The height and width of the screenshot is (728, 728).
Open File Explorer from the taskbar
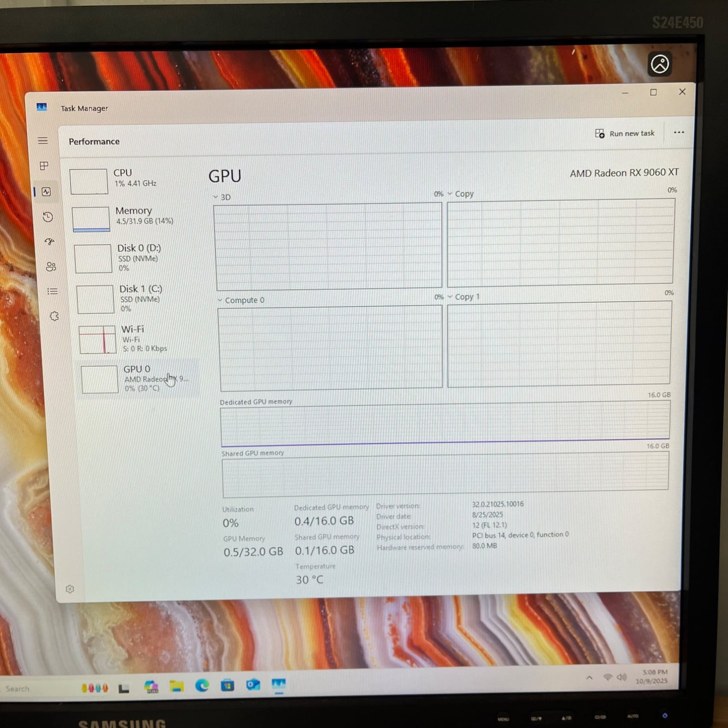point(176,686)
